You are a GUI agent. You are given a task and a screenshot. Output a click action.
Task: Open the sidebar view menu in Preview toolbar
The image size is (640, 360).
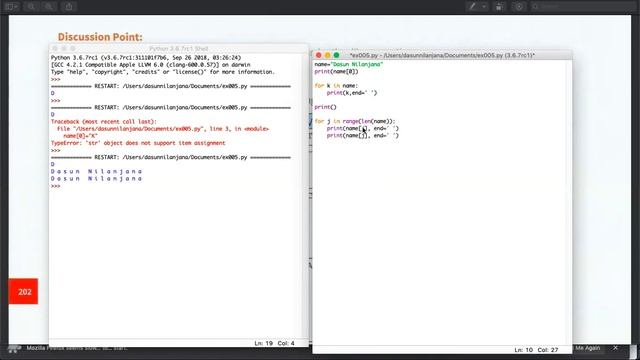pos(11,7)
